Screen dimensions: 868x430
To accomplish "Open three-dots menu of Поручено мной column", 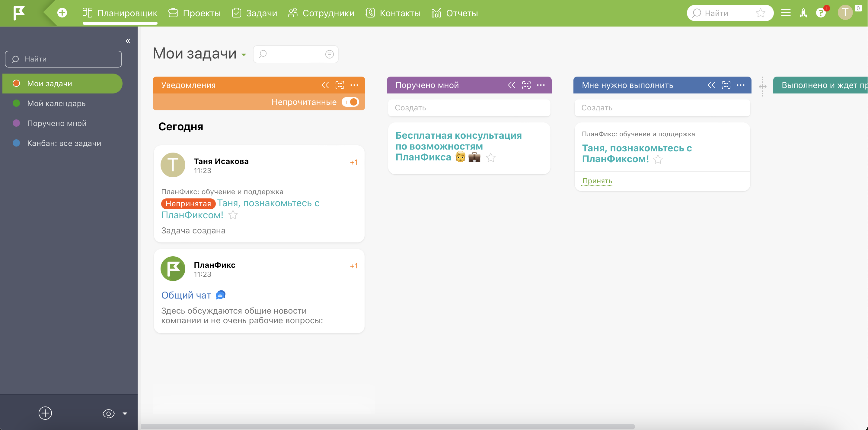I will (x=541, y=85).
